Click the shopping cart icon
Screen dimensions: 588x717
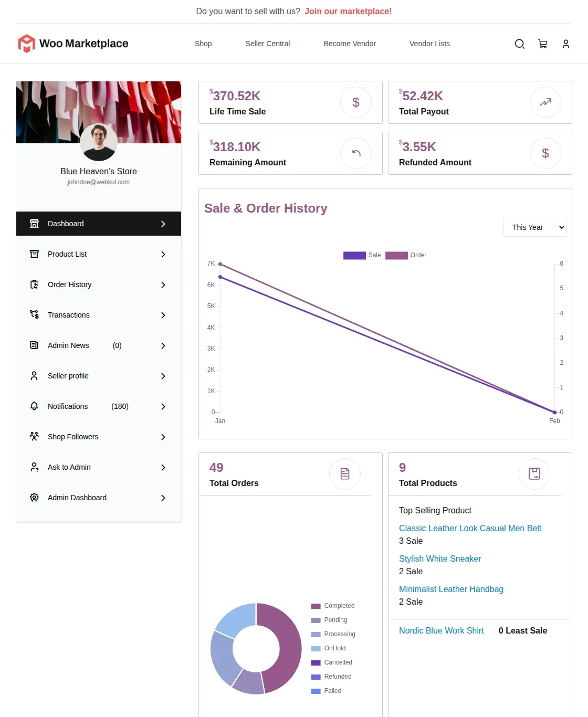point(542,44)
